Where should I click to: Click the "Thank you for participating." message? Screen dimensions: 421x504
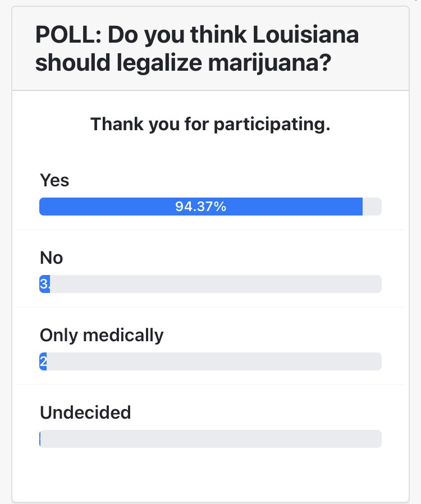[x=210, y=124]
